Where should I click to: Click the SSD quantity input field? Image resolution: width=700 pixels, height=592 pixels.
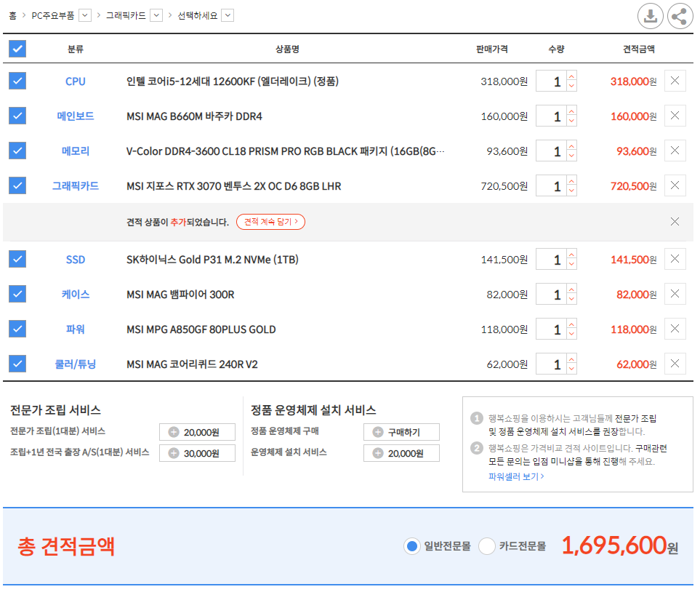pyautogui.click(x=551, y=259)
